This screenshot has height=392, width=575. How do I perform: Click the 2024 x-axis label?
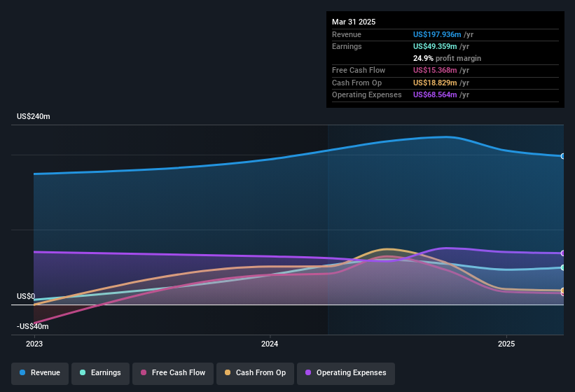click(270, 344)
